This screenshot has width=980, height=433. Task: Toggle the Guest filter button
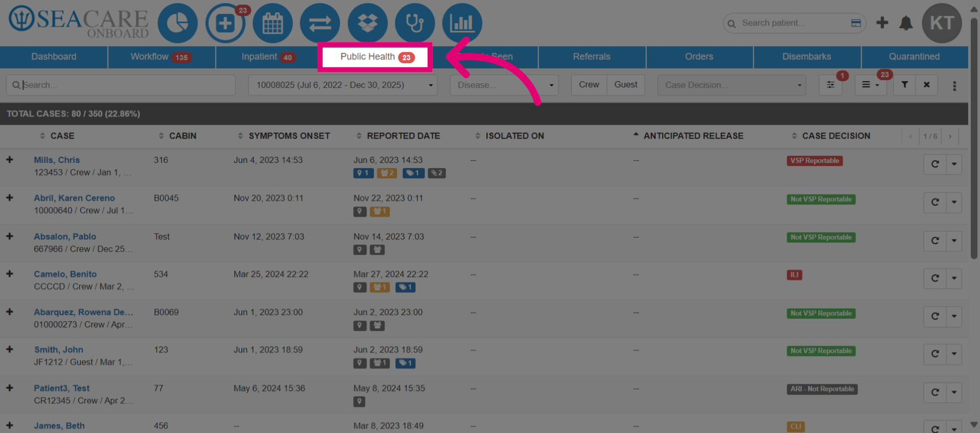pyautogui.click(x=626, y=85)
